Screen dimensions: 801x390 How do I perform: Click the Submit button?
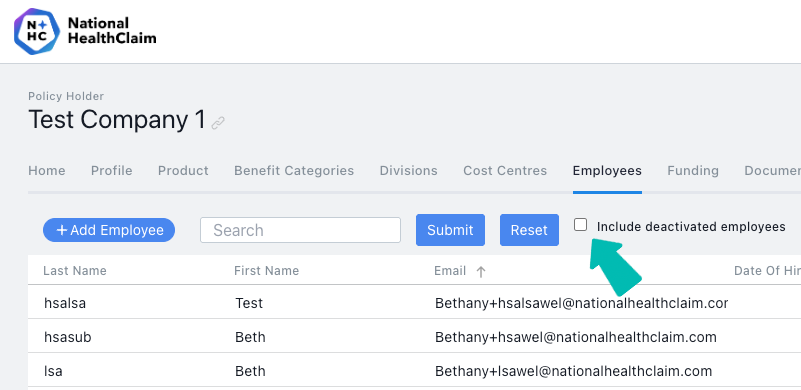click(450, 230)
